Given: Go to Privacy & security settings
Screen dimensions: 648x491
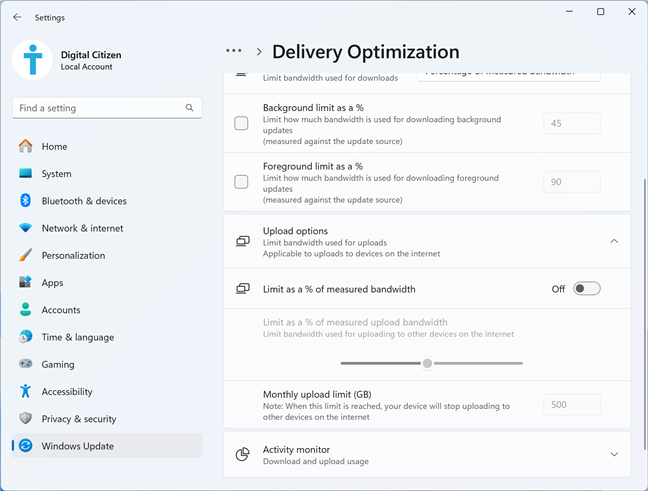Looking at the screenshot, I should (107, 419).
